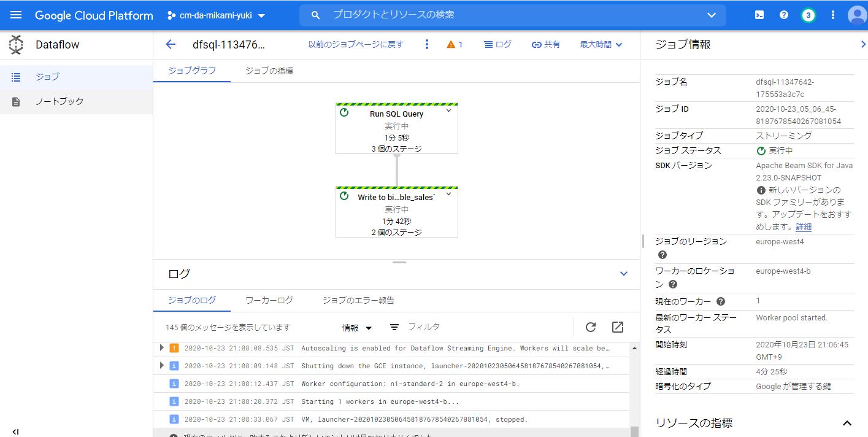The height and width of the screenshot is (437, 868).
Task: Open the job's more options menu
Action: tap(426, 44)
